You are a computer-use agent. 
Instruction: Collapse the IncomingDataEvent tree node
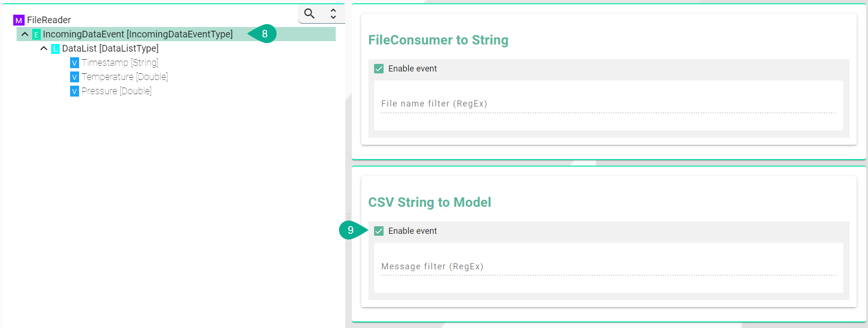click(25, 34)
